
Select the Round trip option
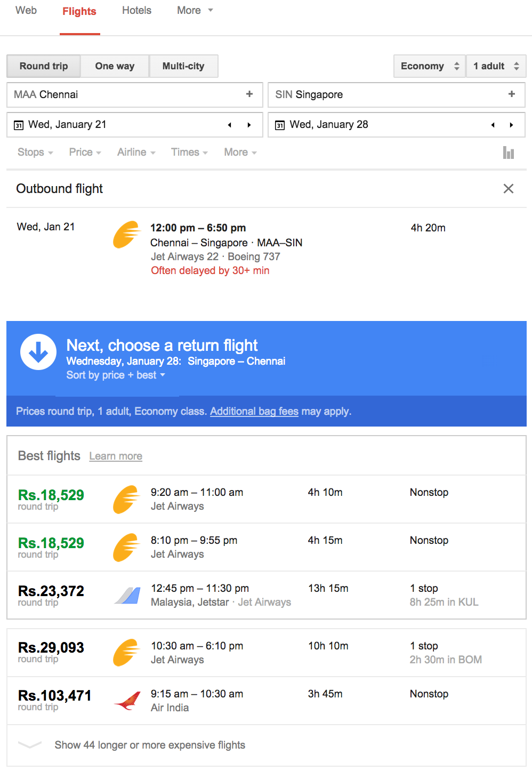(44, 66)
